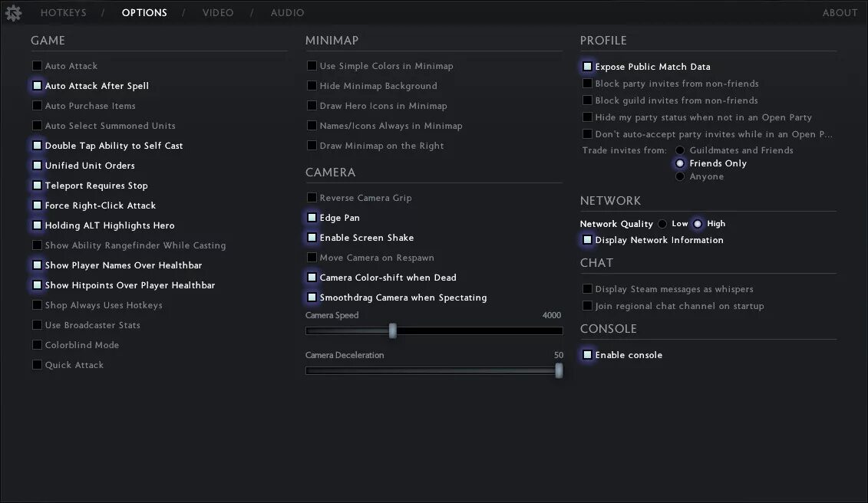Click the gear icon in top-left corner
Image resolution: width=868 pixels, height=503 pixels.
(x=13, y=12)
